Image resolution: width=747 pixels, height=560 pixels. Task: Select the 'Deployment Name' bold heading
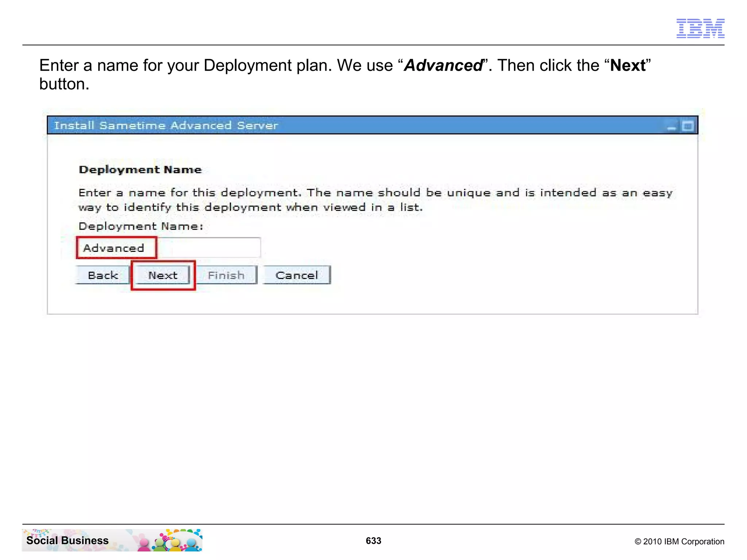140,170
